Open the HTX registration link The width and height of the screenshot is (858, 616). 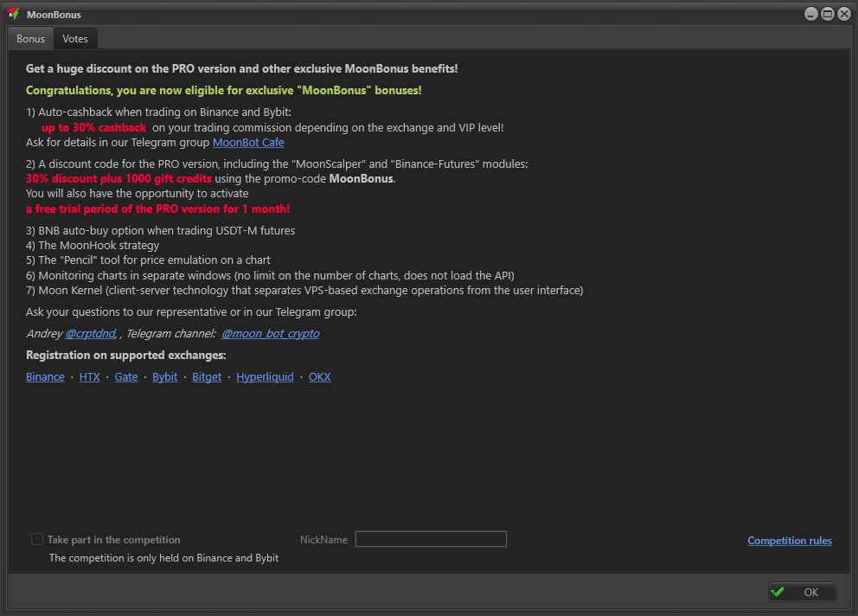click(90, 376)
